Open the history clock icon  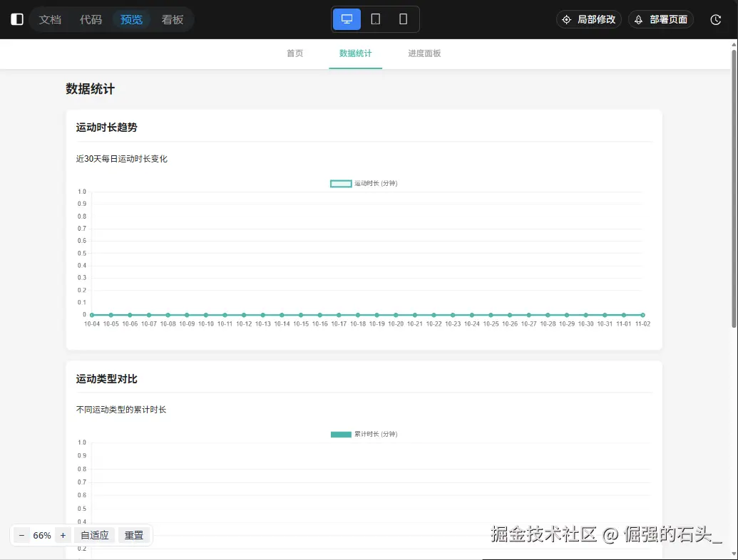[715, 20]
